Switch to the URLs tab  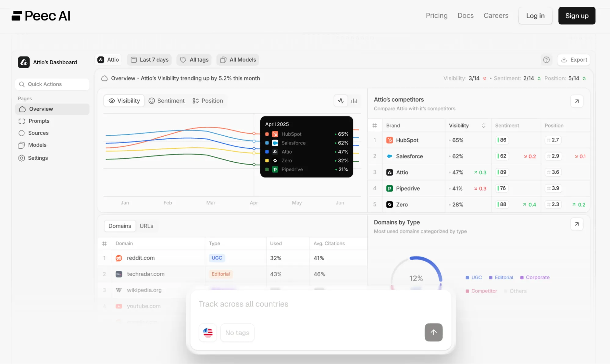click(x=146, y=226)
